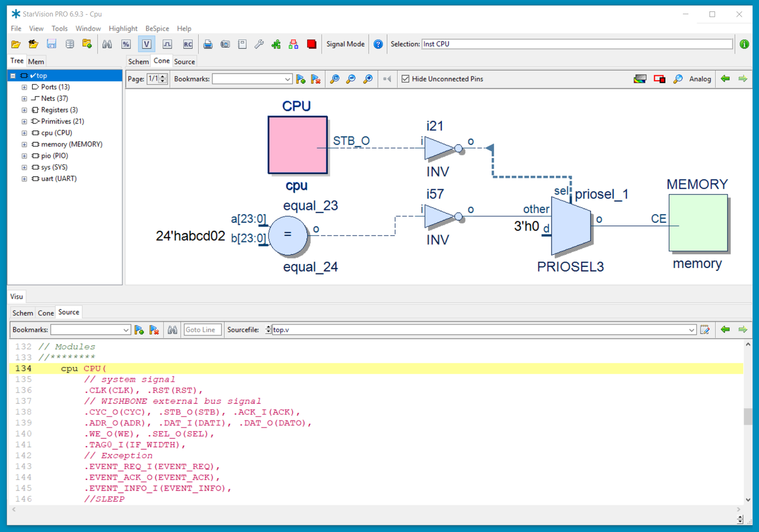Toggle the percent display button

point(126,44)
